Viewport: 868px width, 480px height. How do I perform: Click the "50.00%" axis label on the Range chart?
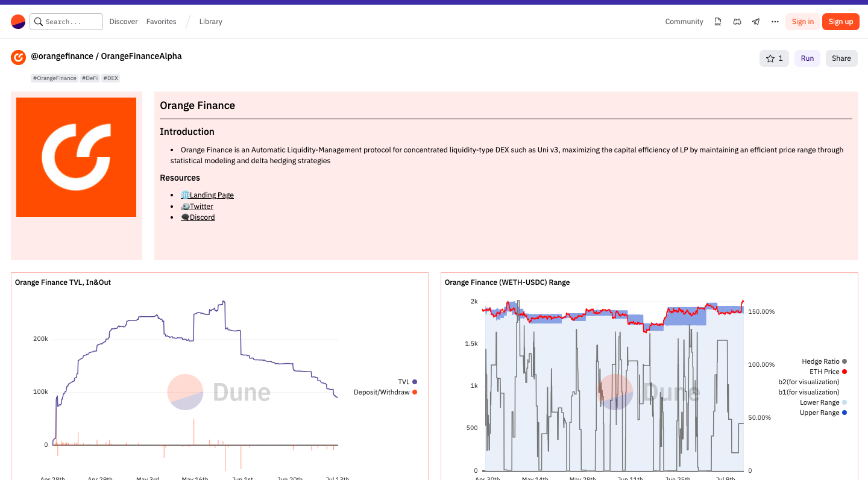pos(759,418)
